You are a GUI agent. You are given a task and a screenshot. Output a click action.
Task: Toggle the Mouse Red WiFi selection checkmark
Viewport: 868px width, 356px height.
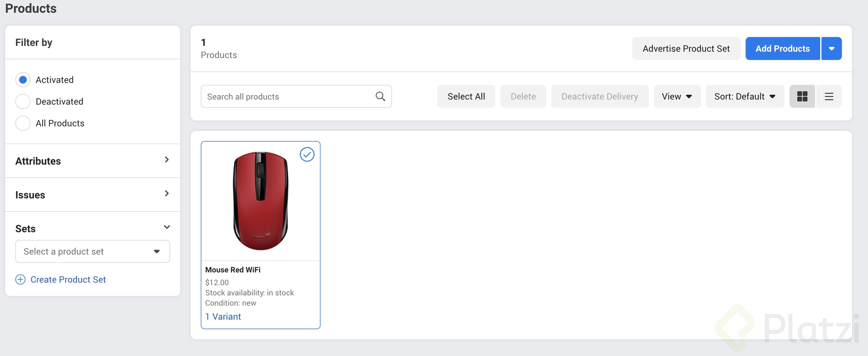[307, 154]
